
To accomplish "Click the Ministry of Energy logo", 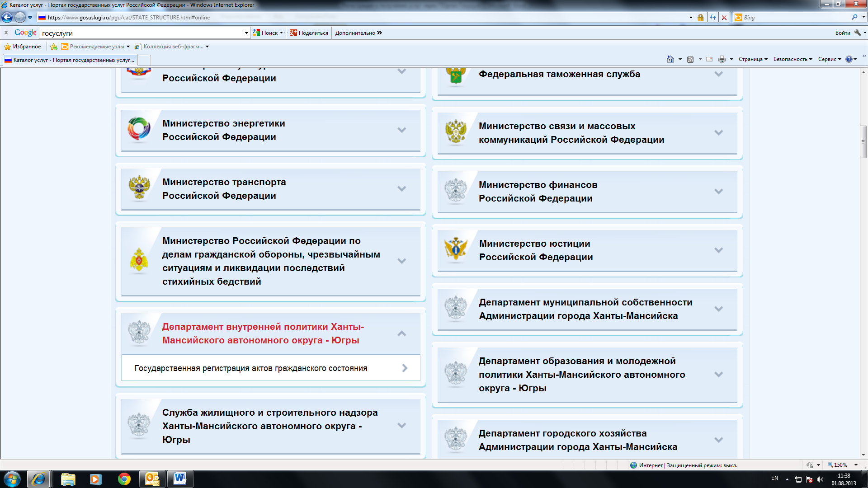I will [139, 129].
